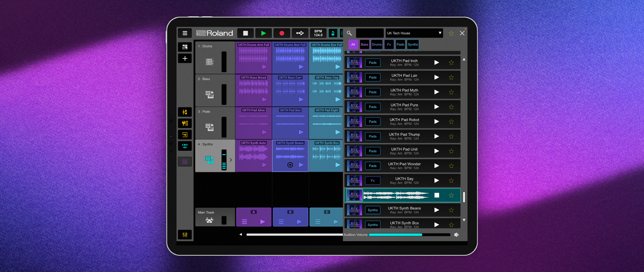Open the mixer faders icon at bottom left
Screen dimensions: 644x272
(x=185, y=235)
